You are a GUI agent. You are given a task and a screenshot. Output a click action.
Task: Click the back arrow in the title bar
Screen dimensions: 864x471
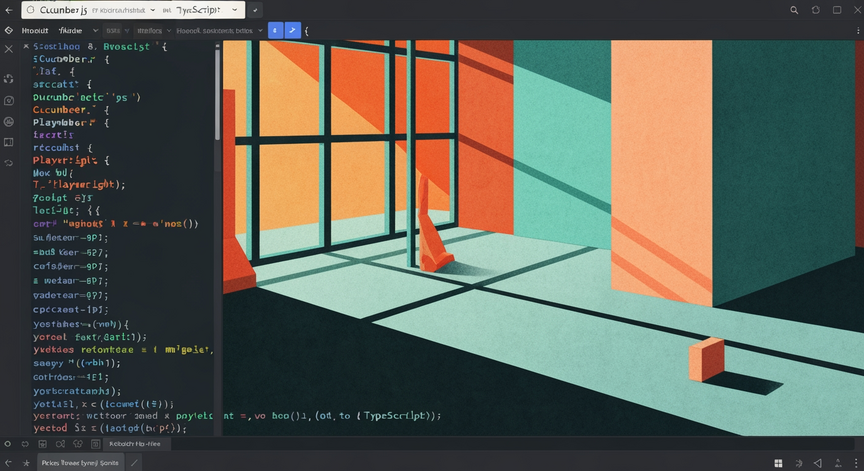(9, 10)
